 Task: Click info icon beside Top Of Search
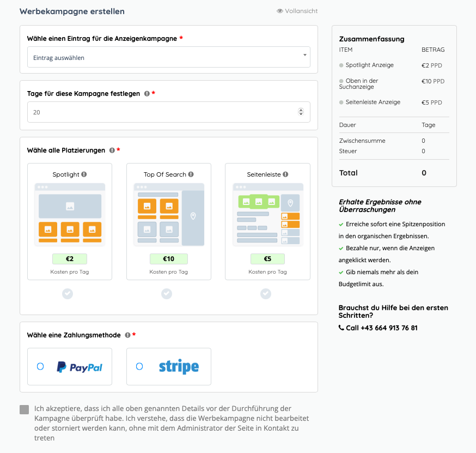point(191,174)
